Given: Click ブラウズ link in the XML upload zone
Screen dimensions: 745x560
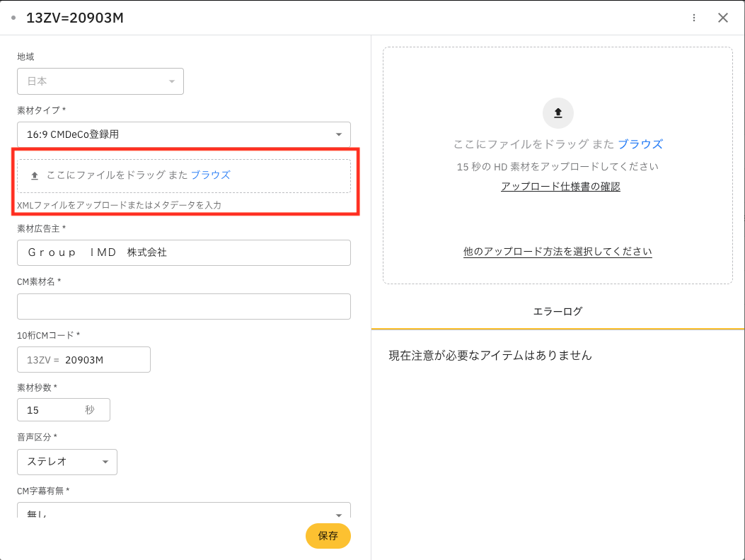Looking at the screenshot, I should tap(210, 175).
